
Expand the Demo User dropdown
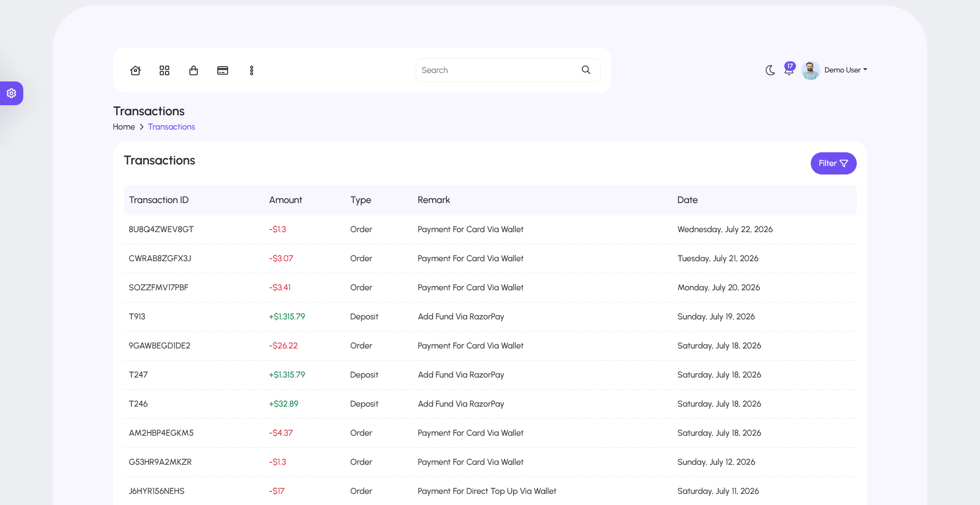coord(846,70)
